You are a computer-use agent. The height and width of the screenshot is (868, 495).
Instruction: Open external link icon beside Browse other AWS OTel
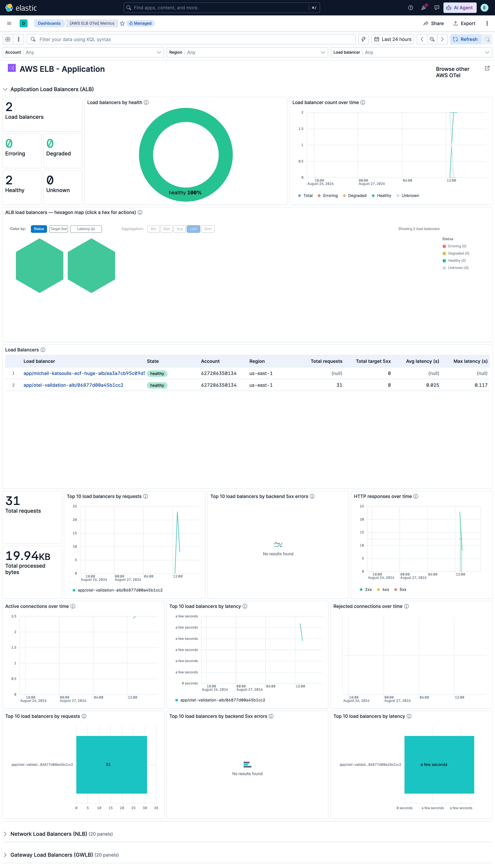pyautogui.click(x=487, y=68)
